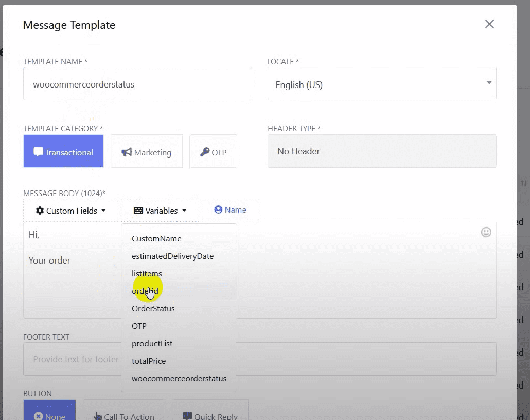Choose OrderStatus from the variables list

153,309
